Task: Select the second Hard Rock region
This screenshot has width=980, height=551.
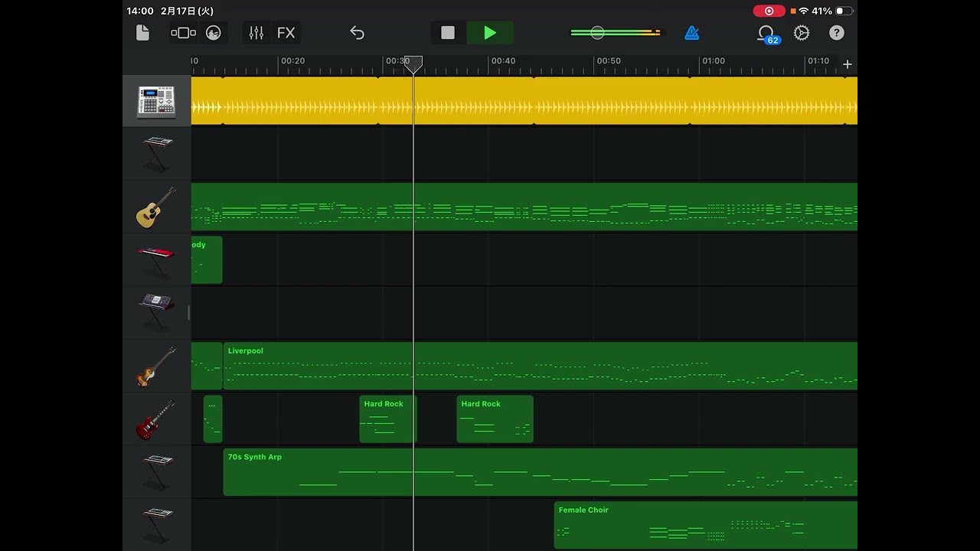Action: click(x=495, y=419)
